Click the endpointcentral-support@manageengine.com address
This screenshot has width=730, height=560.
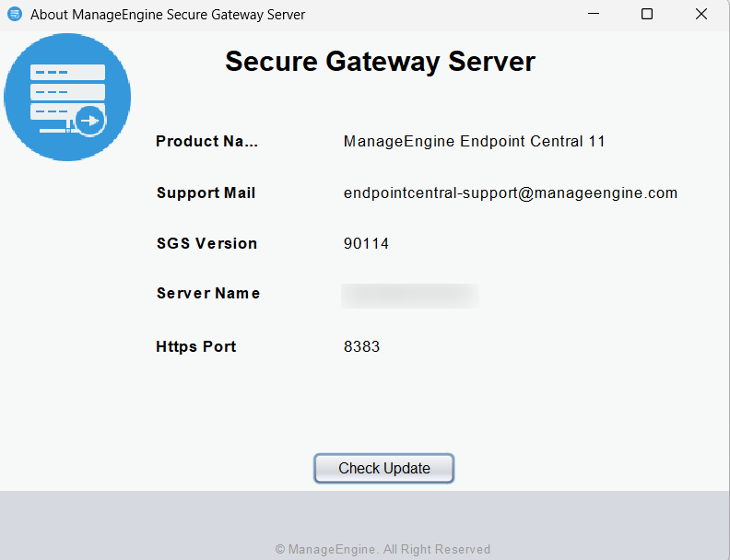[511, 192]
